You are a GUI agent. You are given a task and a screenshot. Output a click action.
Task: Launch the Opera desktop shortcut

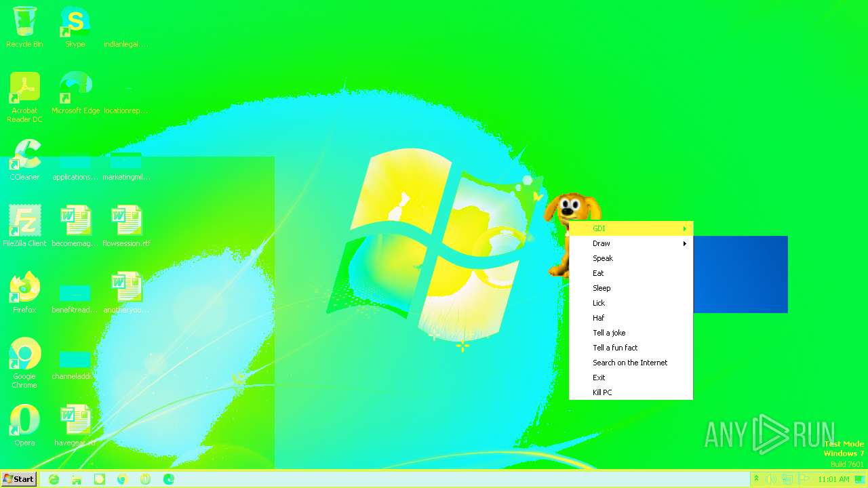24,426
